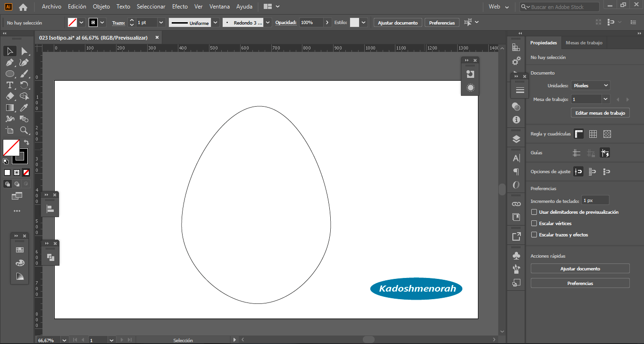Toggle rulers display in Regla y cuadrículas
This screenshot has width=644, height=344.
pyautogui.click(x=579, y=134)
